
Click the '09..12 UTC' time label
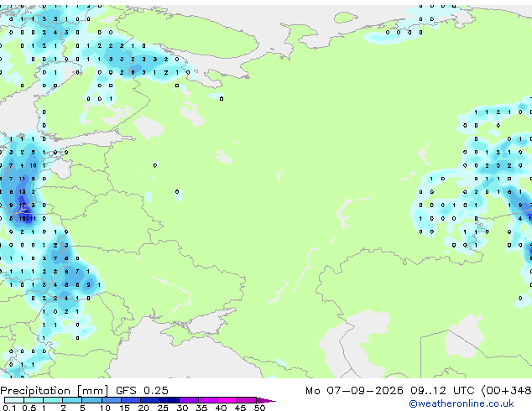pyautogui.click(x=442, y=391)
